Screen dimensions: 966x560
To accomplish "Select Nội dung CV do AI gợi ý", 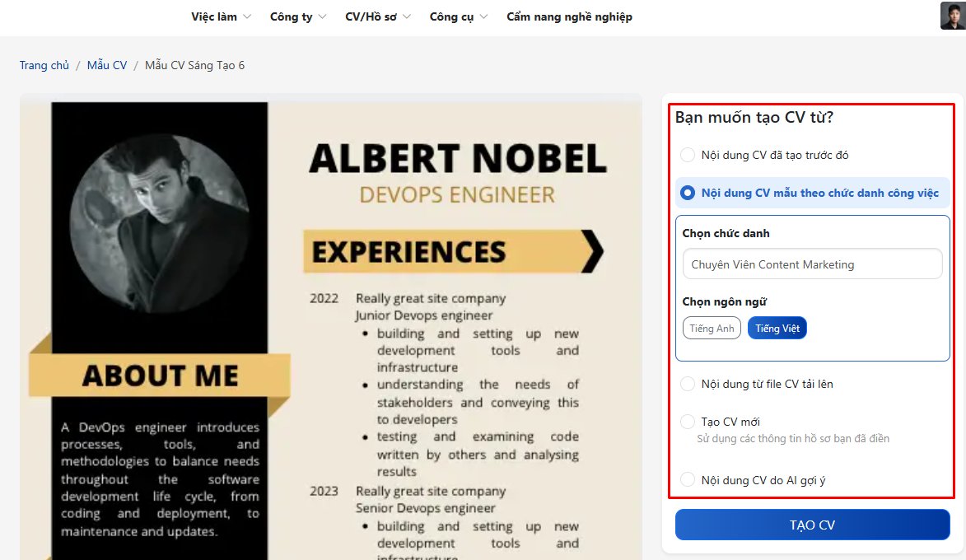I will point(688,479).
